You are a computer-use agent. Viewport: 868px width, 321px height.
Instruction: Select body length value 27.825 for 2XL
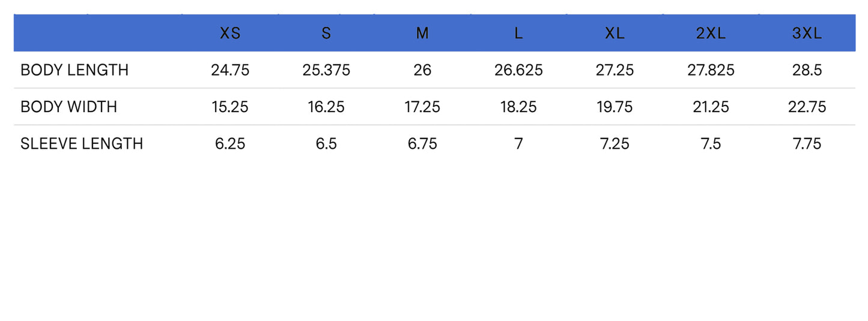tap(711, 70)
